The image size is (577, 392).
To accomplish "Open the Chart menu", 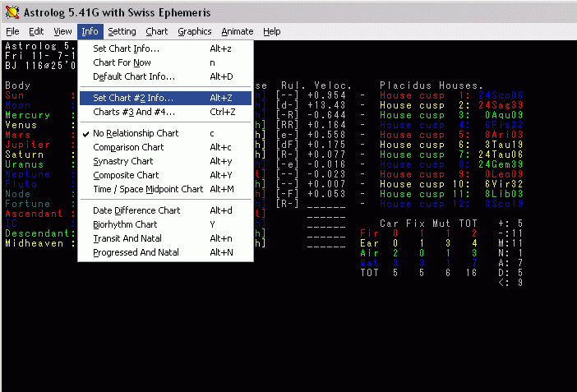I will click(x=157, y=32).
